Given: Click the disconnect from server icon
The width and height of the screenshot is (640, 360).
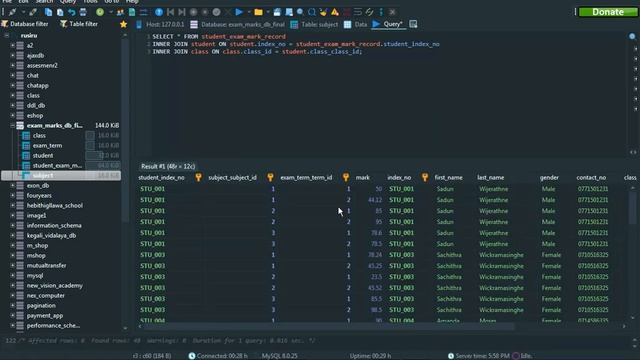Looking at the screenshot, I should [33, 12].
